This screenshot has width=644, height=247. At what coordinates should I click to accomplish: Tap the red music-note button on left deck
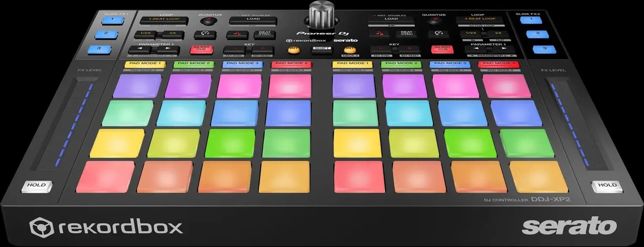tap(237, 35)
